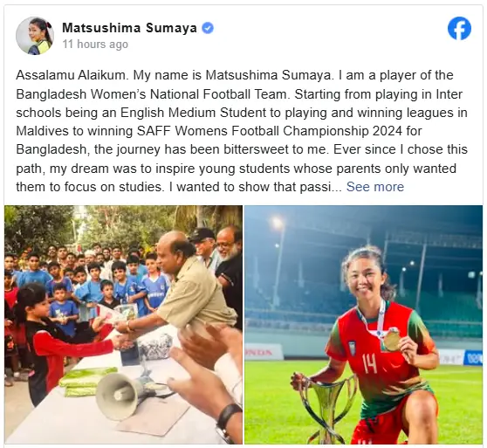Open the Matsushima Sumaya profile name link

tap(129, 28)
